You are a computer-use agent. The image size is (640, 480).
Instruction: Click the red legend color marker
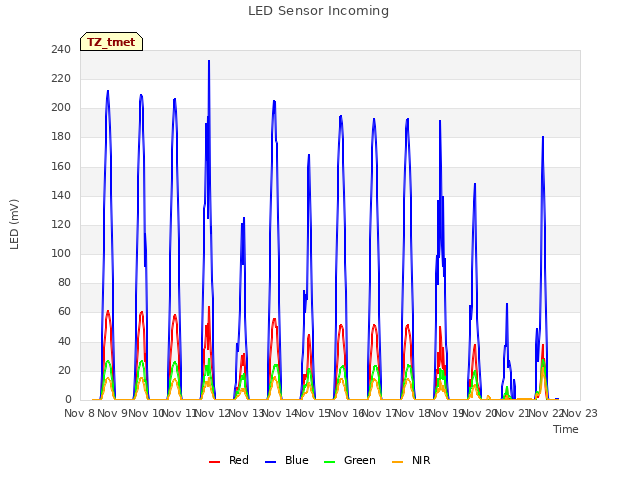(214, 462)
